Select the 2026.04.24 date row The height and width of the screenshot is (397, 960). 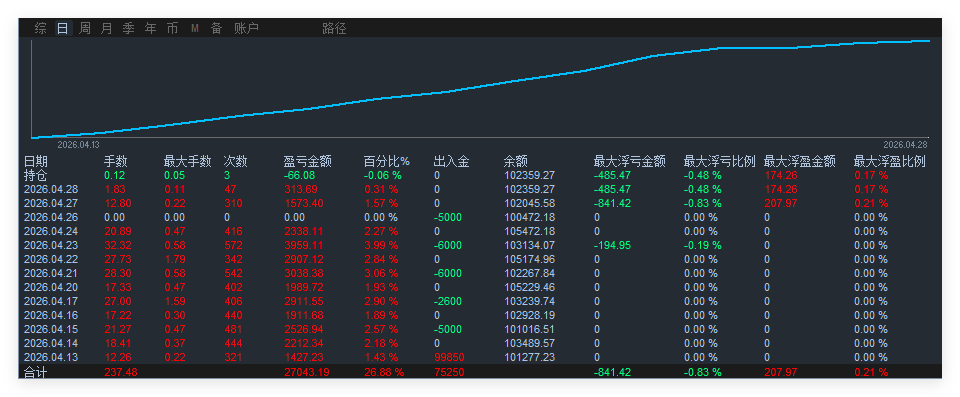pos(51,232)
